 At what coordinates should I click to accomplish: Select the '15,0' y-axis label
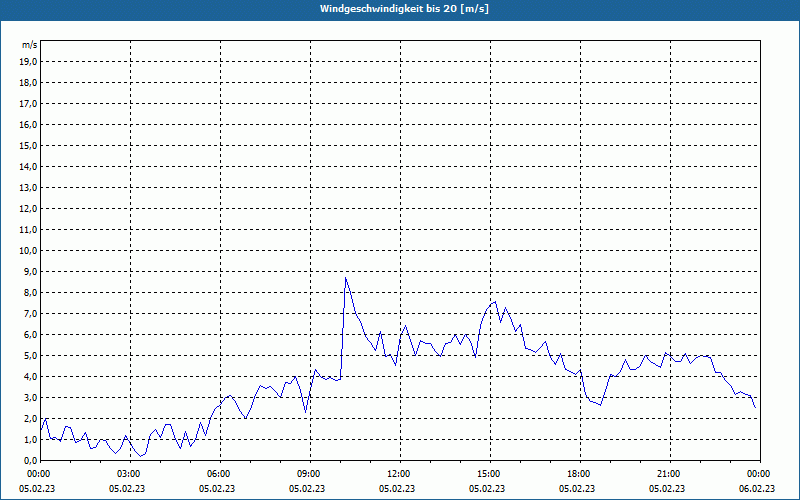tap(28, 145)
